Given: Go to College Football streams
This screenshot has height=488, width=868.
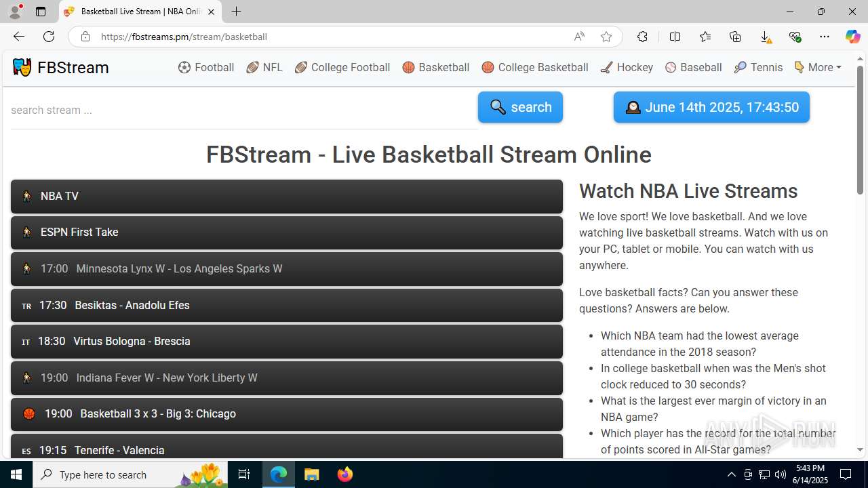Looking at the screenshot, I should (342, 67).
